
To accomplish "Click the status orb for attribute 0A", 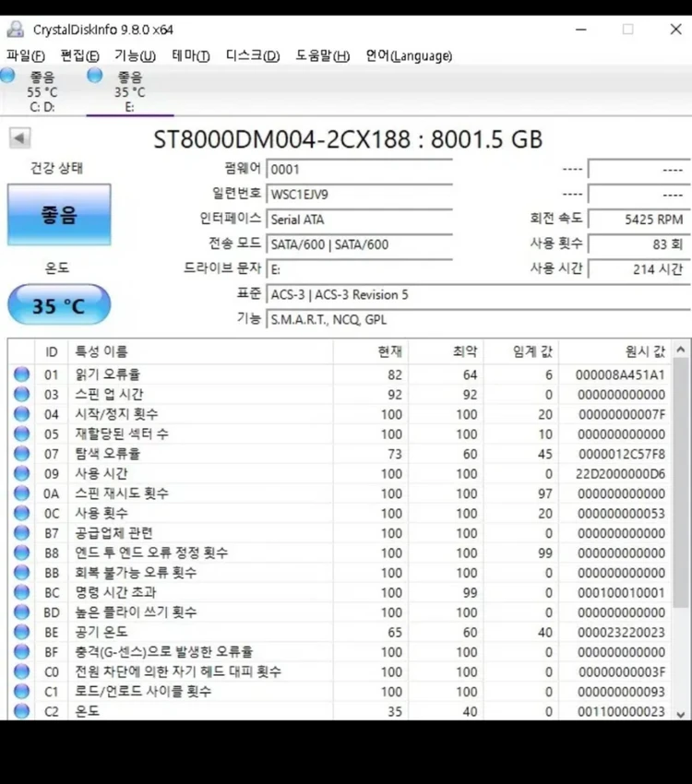I will tap(21, 493).
